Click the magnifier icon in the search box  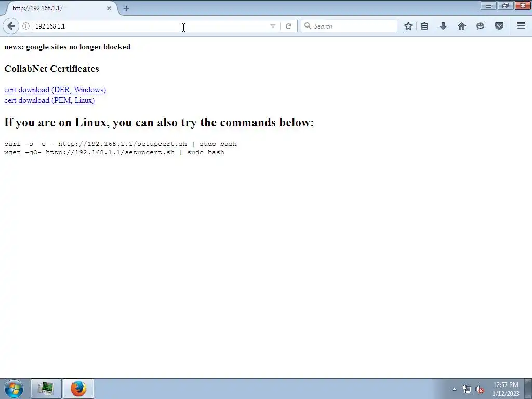click(x=308, y=26)
